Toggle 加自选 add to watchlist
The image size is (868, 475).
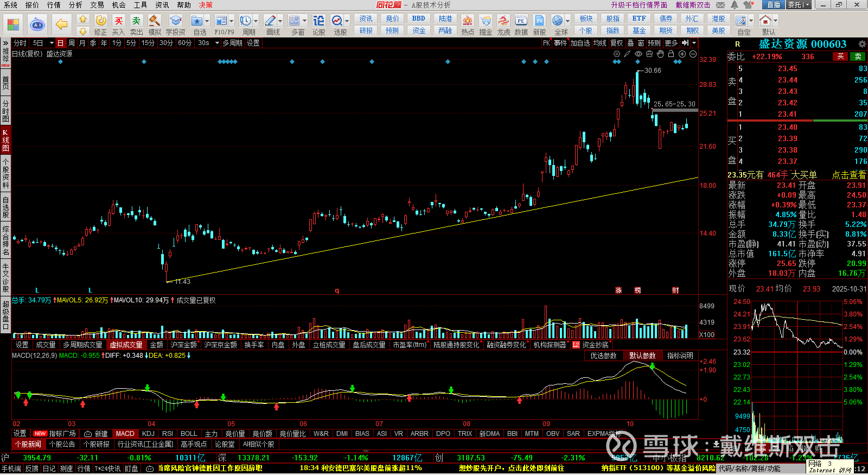point(580,43)
